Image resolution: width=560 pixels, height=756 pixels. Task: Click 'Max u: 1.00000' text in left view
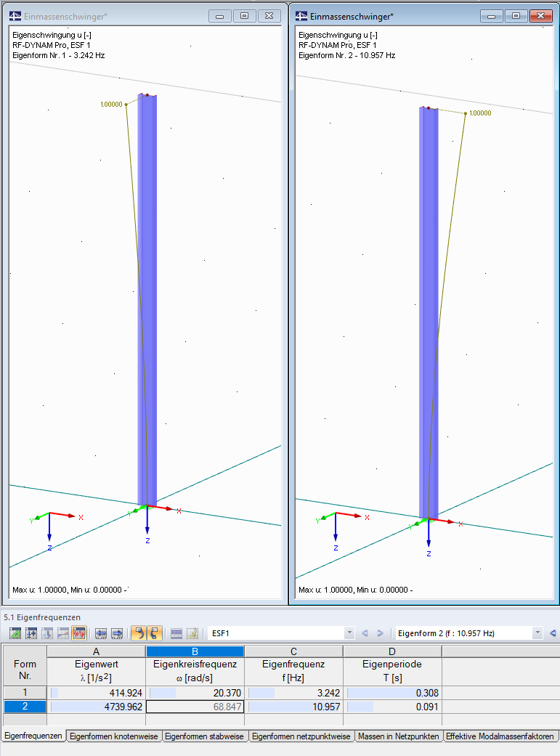coord(39,590)
